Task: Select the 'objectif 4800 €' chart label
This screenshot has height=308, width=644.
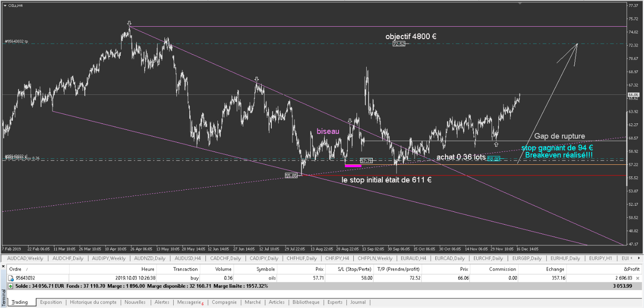Action: [411, 36]
